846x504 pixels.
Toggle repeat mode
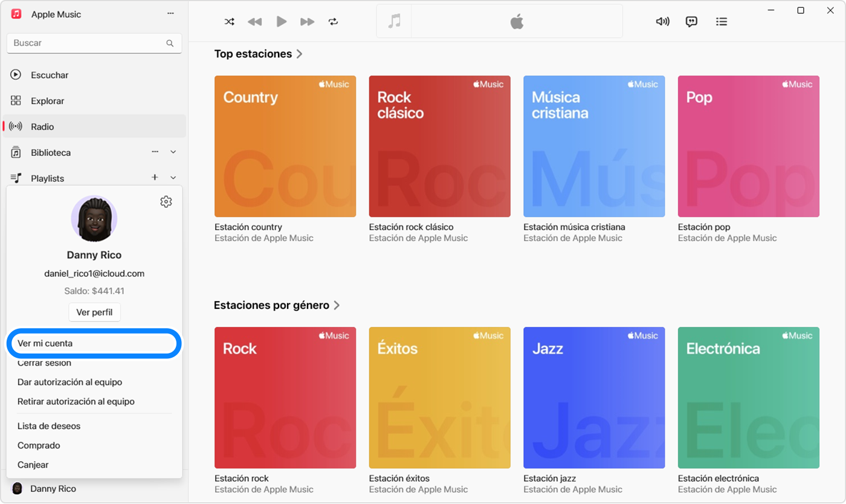(334, 22)
